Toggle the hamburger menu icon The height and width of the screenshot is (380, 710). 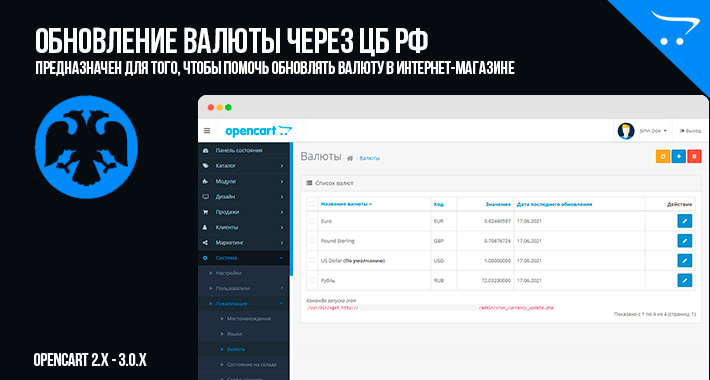pyautogui.click(x=207, y=131)
